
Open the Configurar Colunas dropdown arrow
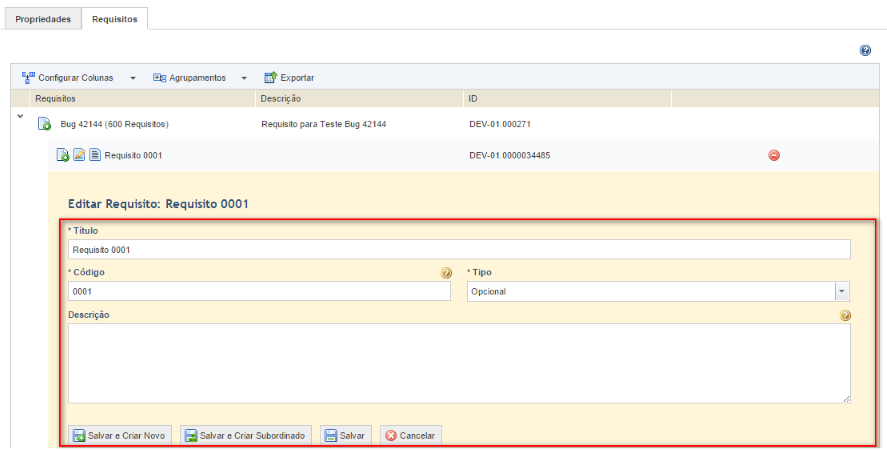133,78
